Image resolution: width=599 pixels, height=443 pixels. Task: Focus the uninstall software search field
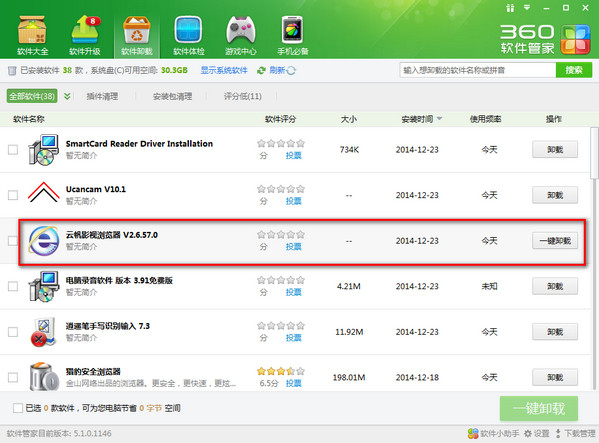click(478, 70)
